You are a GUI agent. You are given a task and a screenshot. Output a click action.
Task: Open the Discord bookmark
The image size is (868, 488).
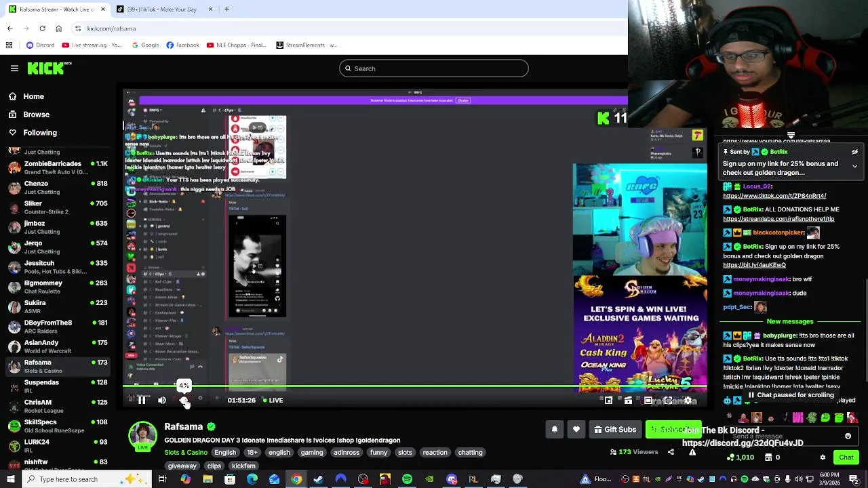click(40, 45)
